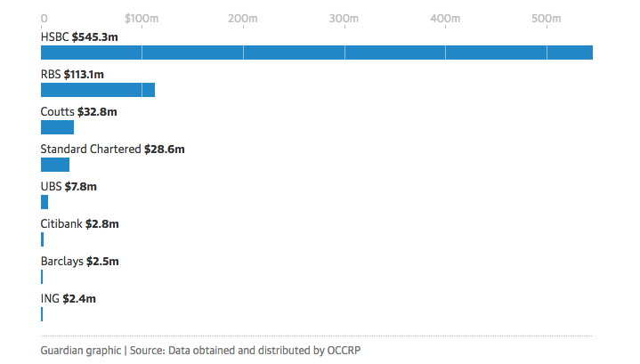Screen dimensions: 640x364
Task: Select the 300m axis tick label
Action: tap(344, 18)
